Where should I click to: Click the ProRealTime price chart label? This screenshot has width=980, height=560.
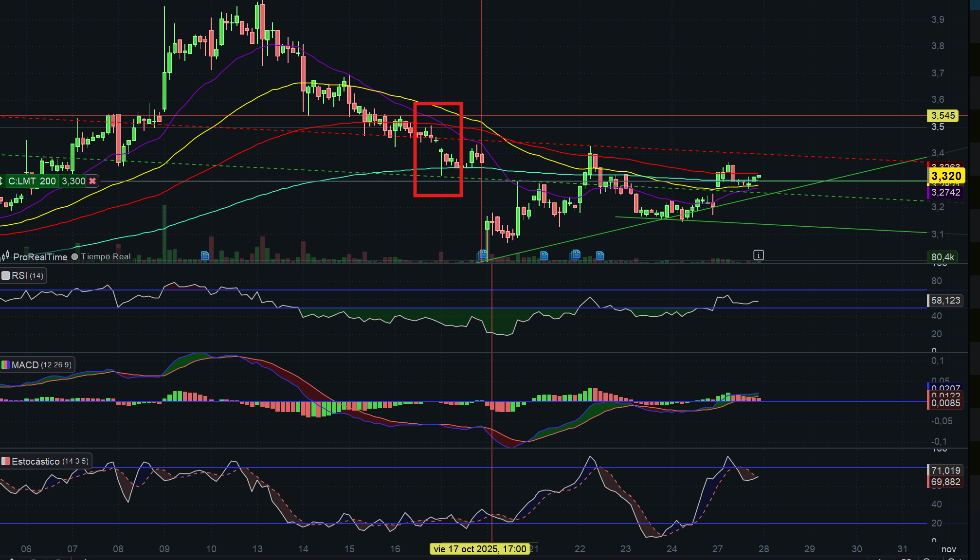coord(40,257)
